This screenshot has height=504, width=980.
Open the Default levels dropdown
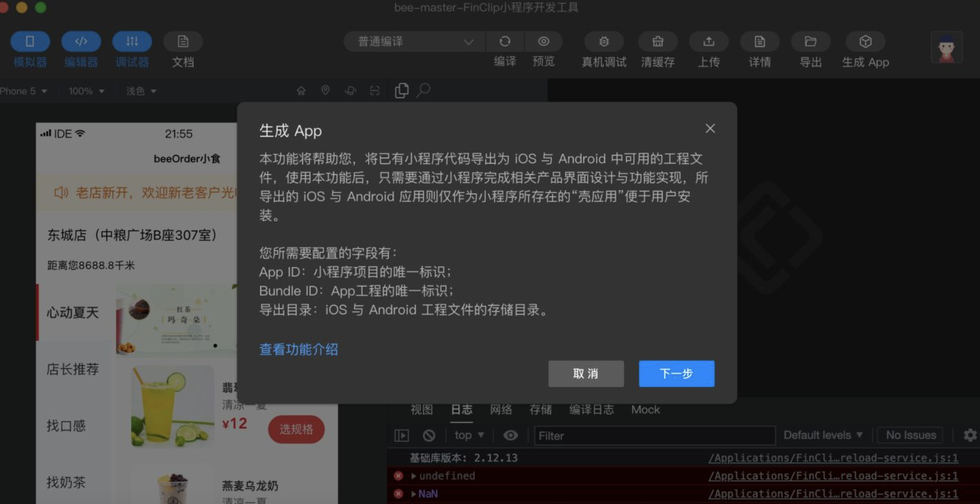tap(823, 435)
